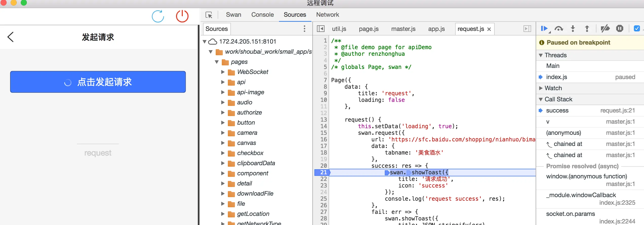644x225 pixels.
Task: Go back with the left arrow
Action: [11, 37]
